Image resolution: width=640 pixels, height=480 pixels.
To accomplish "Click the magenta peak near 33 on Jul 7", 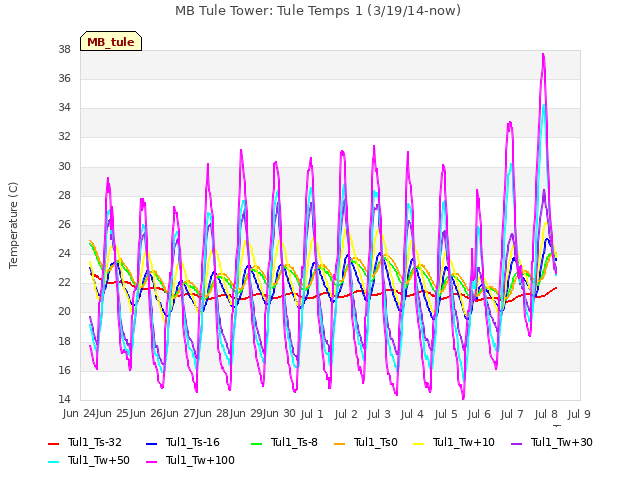I will (x=510, y=122).
